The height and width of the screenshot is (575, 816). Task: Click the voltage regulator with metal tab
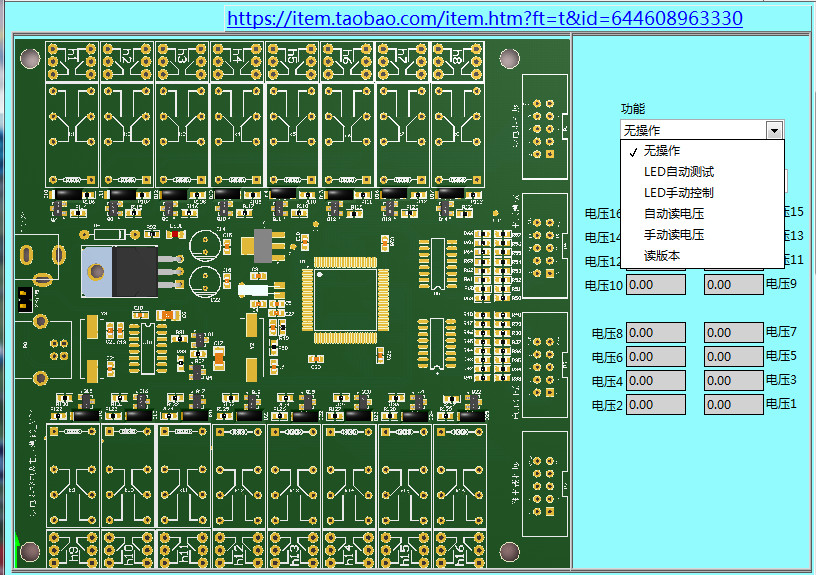coord(132,271)
